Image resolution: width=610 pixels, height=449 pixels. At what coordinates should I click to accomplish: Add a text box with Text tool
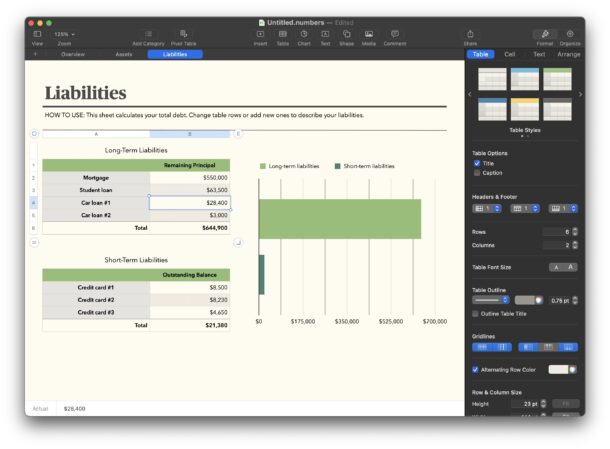(325, 35)
